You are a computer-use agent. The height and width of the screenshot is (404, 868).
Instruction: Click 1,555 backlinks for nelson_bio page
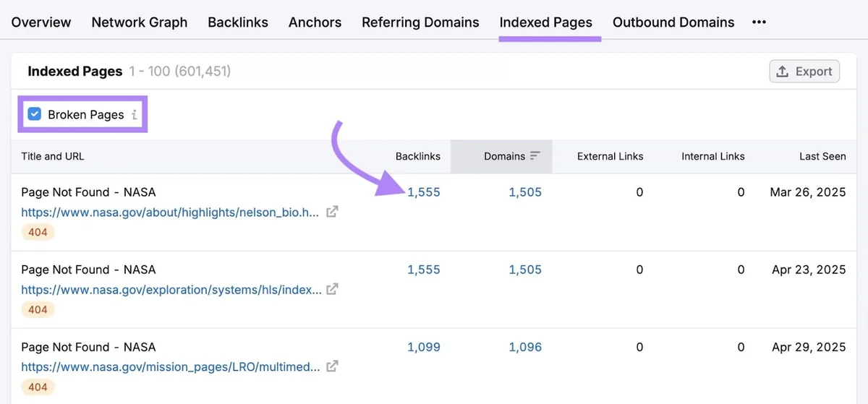pos(424,192)
